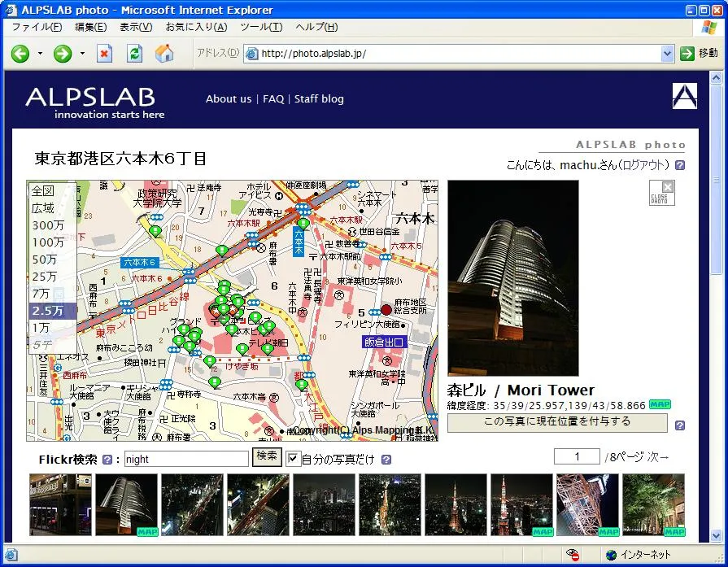
Task: Open the ヘルプ(H) menu
Action: (x=316, y=27)
